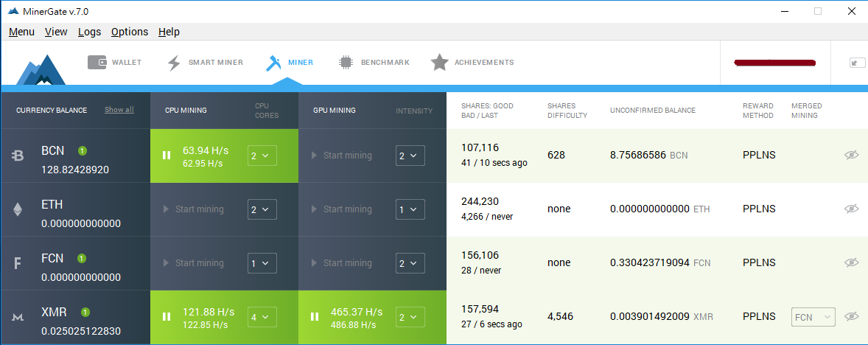The image size is (868, 345).
Task: Click the green badge next to XMR
Action: (x=85, y=312)
